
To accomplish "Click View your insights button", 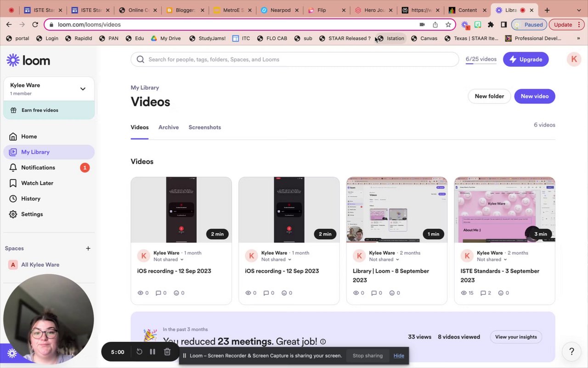I will (x=516, y=337).
